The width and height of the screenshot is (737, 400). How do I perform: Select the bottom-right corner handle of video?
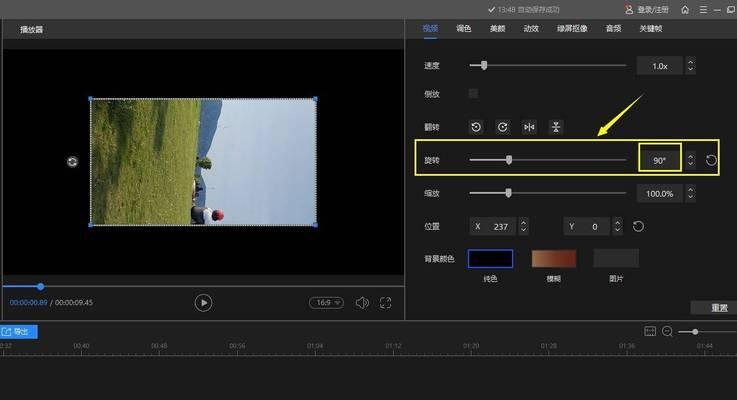pyautogui.click(x=315, y=225)
